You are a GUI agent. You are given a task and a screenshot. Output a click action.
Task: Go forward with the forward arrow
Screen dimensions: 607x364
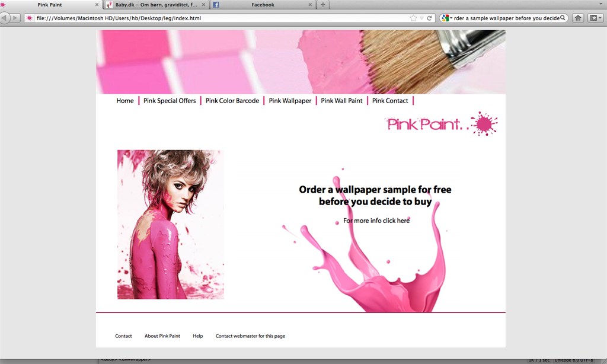tap(15, 18)
